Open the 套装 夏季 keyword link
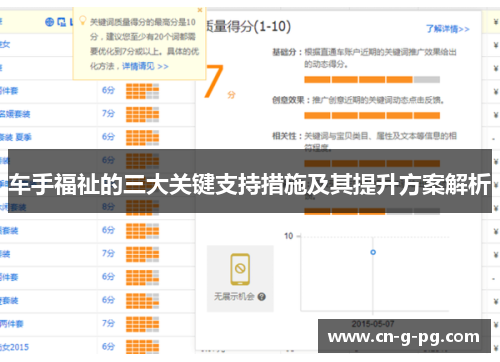500x362 pixels. coord(15,137)
